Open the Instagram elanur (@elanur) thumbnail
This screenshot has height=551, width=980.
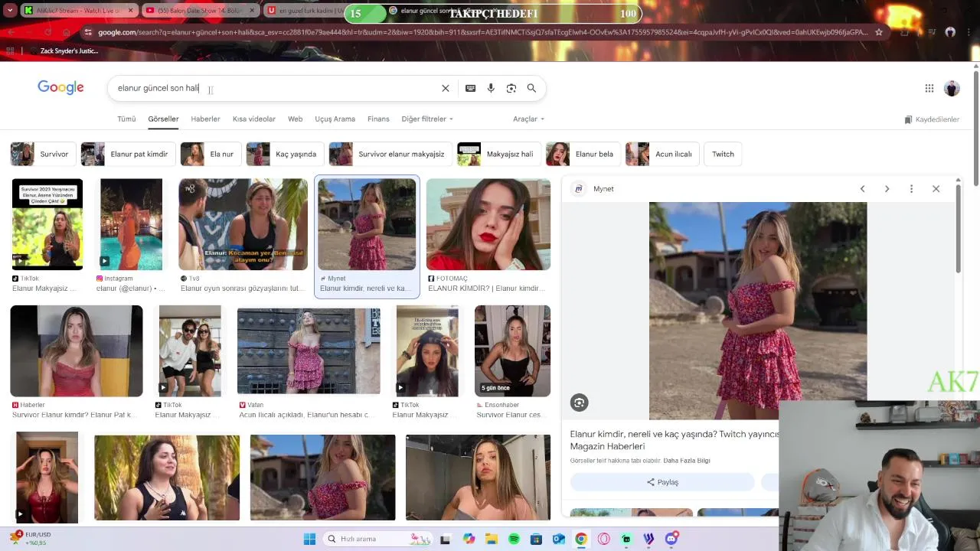point(131,224)
